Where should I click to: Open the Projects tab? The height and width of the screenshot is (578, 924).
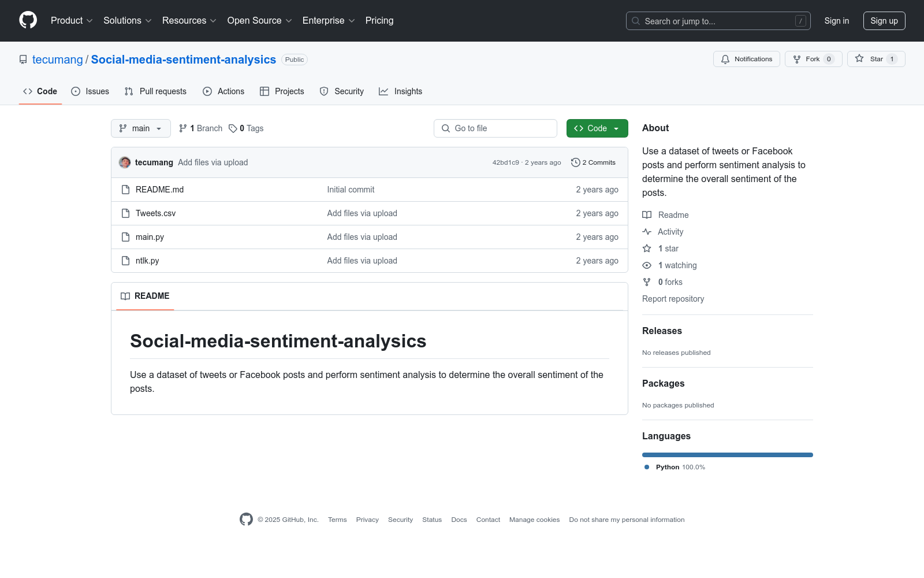coord(282,91)
